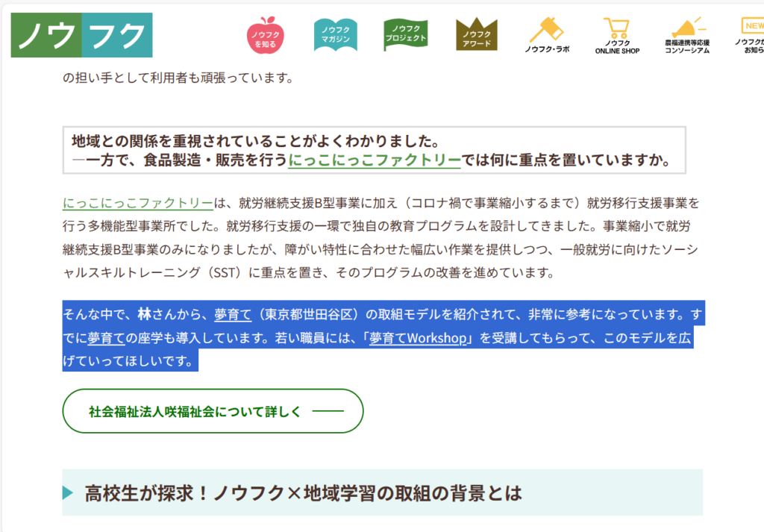The width and height of the screenshot is (764, 532).
Task: Click the bordered question box about 地域との関係
Action: coord(374,150)
